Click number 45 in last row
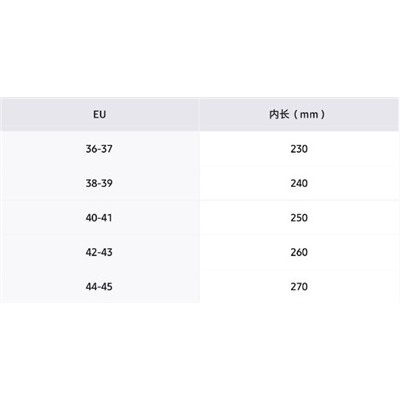 107,286
